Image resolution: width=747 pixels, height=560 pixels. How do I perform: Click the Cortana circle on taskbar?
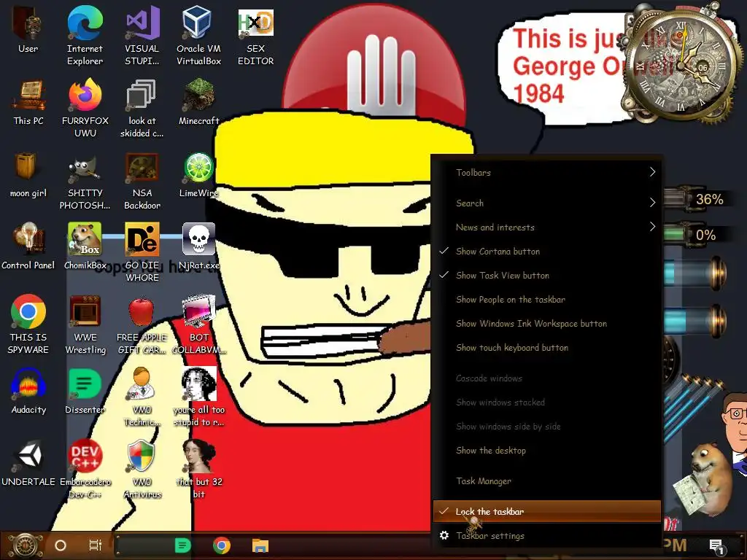pos(61,545)
